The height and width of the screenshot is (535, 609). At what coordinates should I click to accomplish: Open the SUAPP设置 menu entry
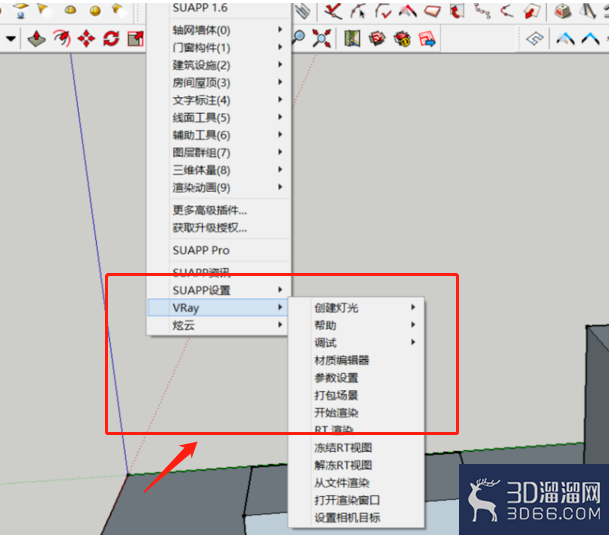tap(218, 290)
